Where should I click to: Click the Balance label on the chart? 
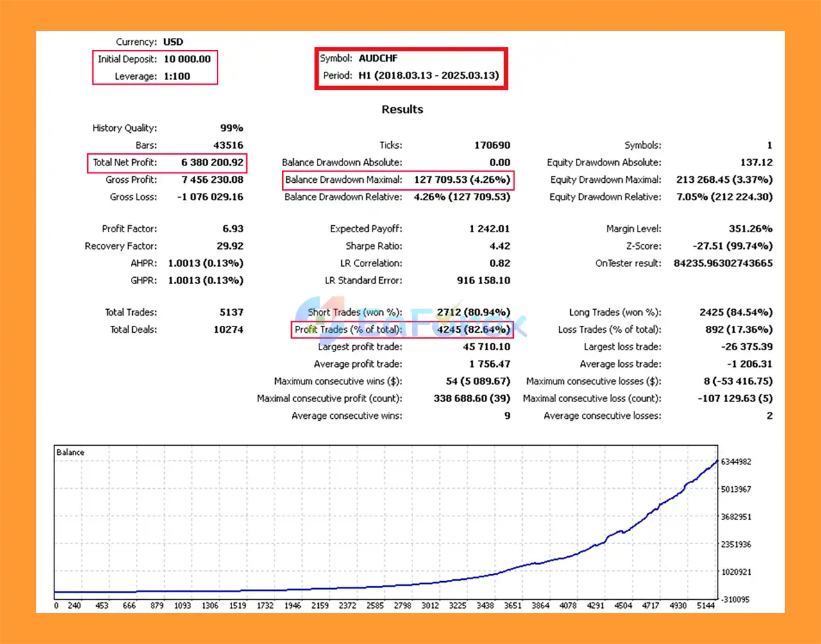71,452
